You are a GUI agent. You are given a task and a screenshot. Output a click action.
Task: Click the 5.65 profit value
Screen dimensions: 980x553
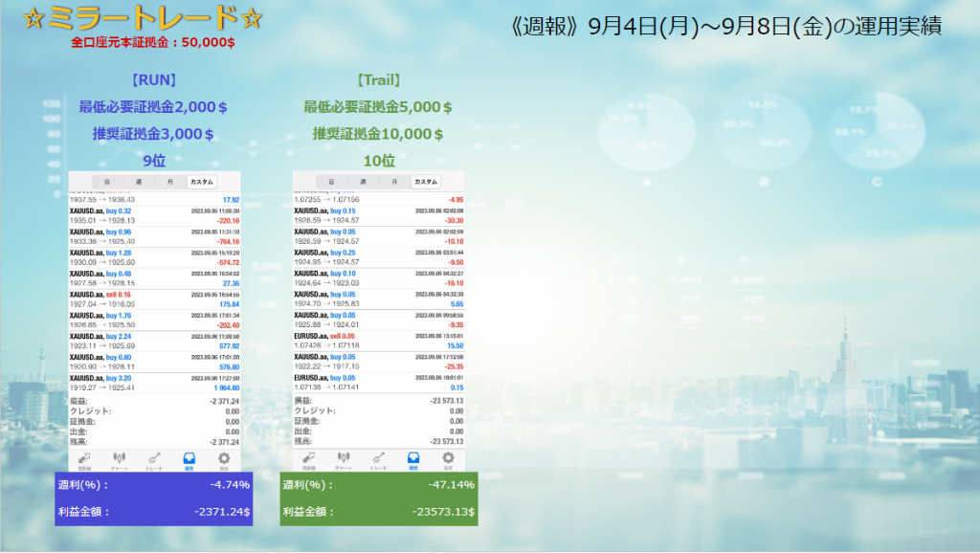pyautogui.click(x=457, y=304)
